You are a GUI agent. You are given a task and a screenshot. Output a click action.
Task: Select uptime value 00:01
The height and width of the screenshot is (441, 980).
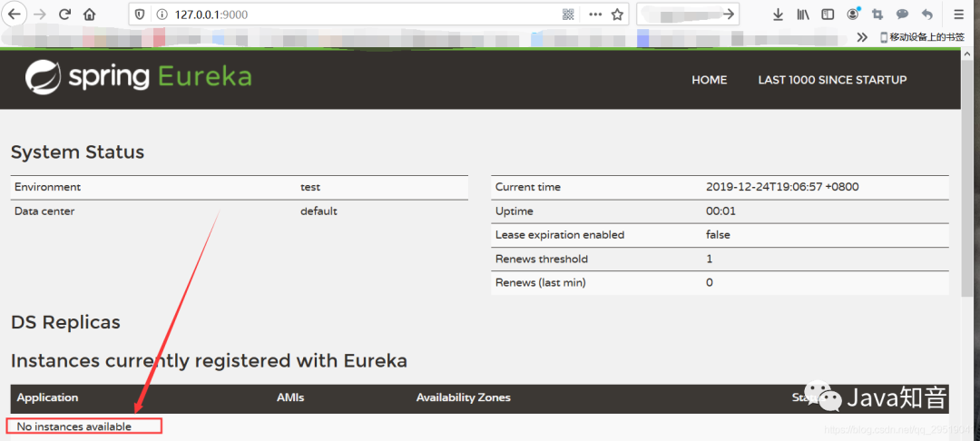pos(721,211)
